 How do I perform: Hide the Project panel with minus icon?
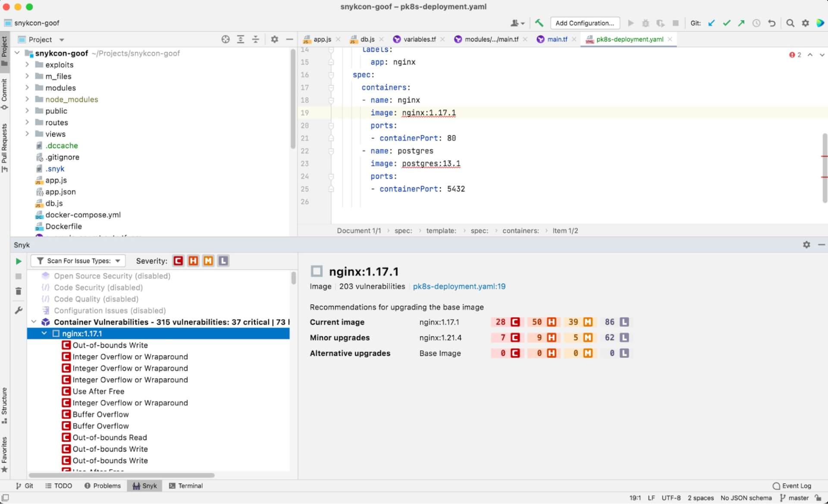click(289, 40)
